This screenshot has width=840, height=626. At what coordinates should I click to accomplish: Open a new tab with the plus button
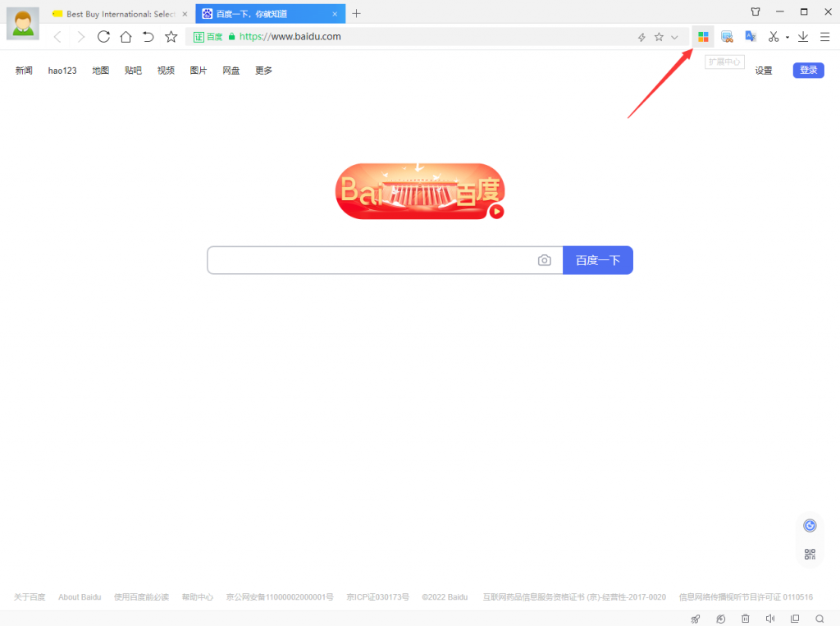[356, 13]
